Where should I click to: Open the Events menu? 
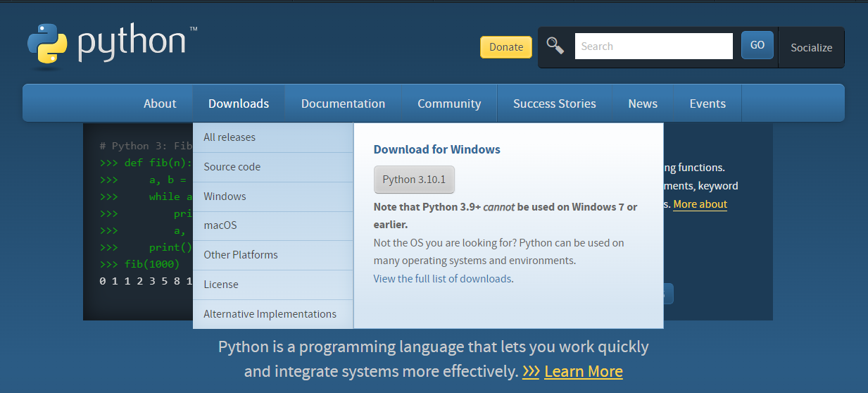pos(707,104)
